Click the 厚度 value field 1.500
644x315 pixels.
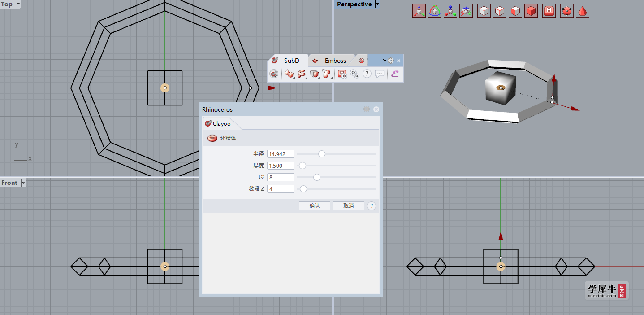(281, 166)
